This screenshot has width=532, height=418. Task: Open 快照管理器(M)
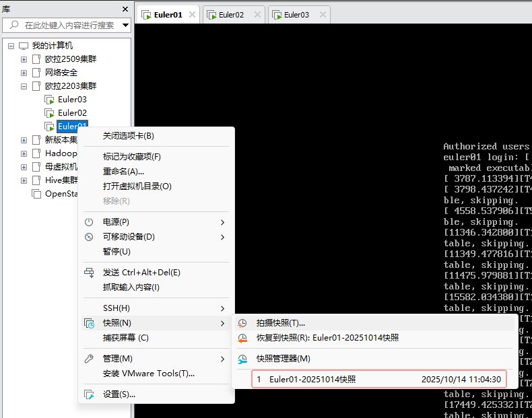tap(374, 359)
